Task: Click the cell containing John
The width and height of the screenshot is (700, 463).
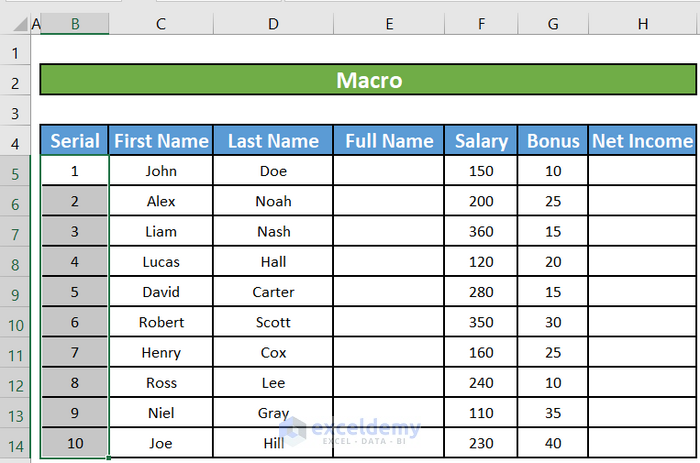Action: click(x=160, y=171)
